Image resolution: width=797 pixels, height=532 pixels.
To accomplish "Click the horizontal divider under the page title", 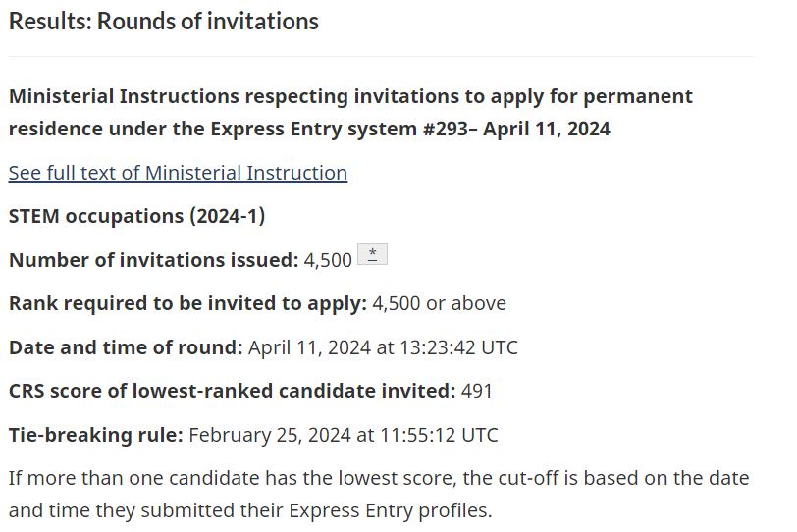I will pyautogui.click(x=381, y=56).
